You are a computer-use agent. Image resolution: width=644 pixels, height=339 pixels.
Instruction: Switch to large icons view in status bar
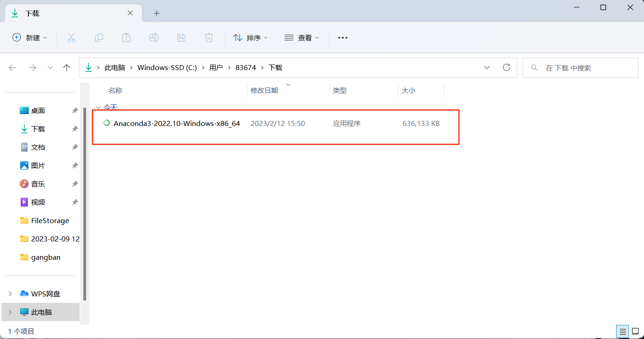click(635, 331)
